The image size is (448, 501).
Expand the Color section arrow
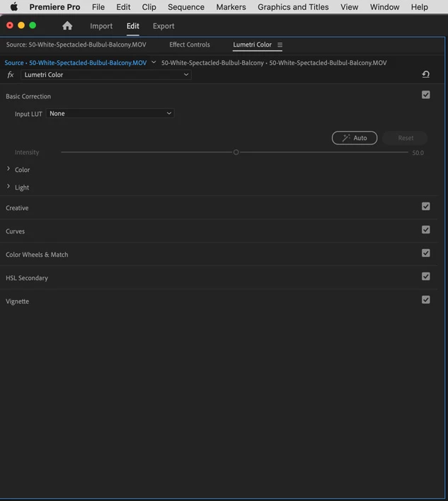[x=8, y=168]
